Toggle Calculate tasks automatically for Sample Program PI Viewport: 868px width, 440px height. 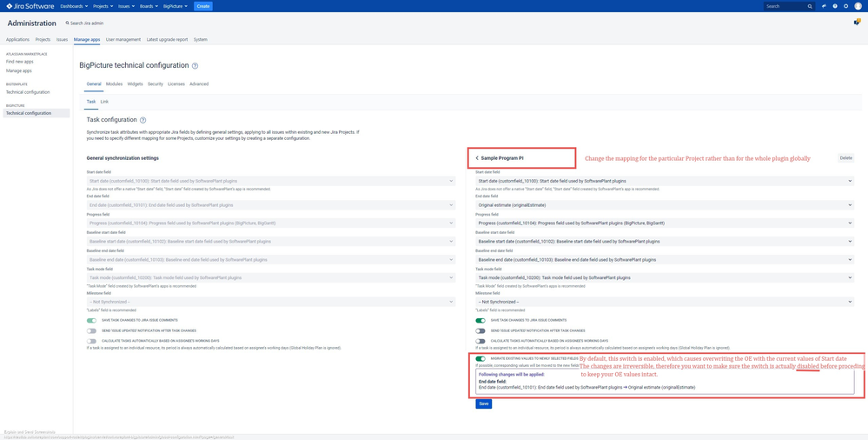pyautogui.click(x=480, y=341)
